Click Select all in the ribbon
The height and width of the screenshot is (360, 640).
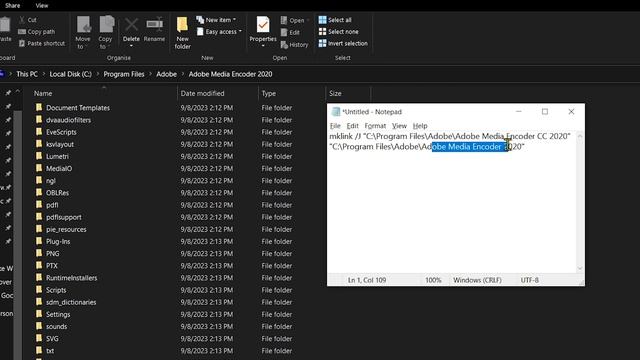[335, 20]
